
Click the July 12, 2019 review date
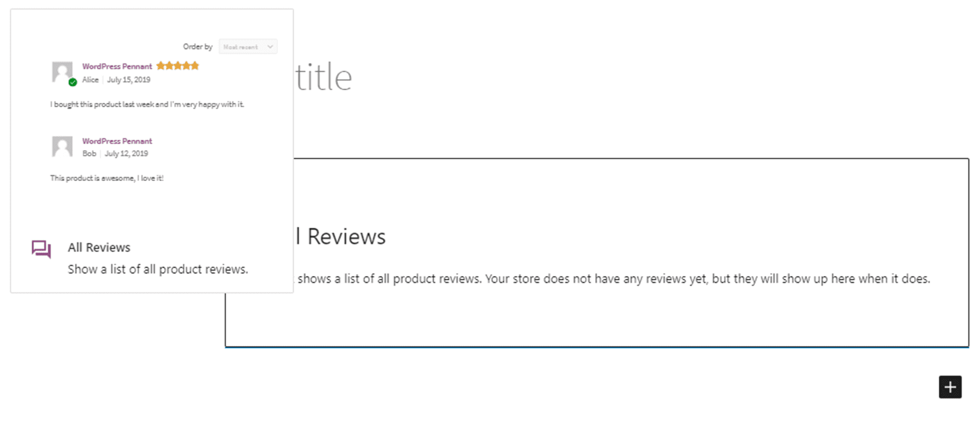[x=126, y=154]
